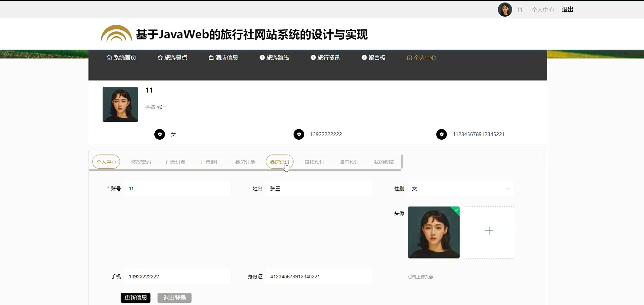Switch to the 修改密码 tab
This screenshot has height=305, width=644.
click(141, 162)
